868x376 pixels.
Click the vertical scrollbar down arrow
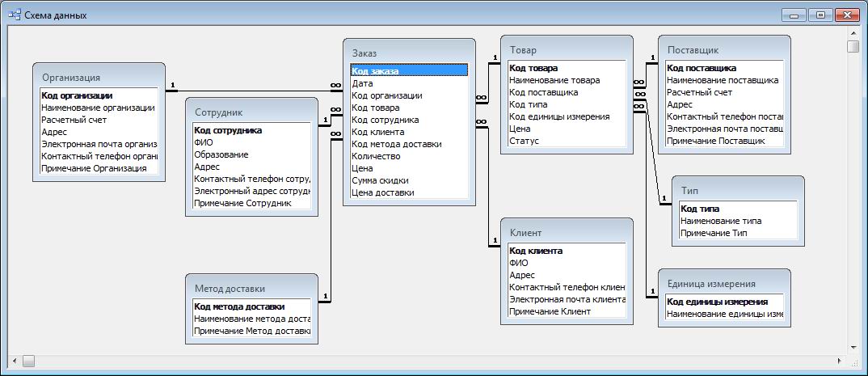pos(853,348)
